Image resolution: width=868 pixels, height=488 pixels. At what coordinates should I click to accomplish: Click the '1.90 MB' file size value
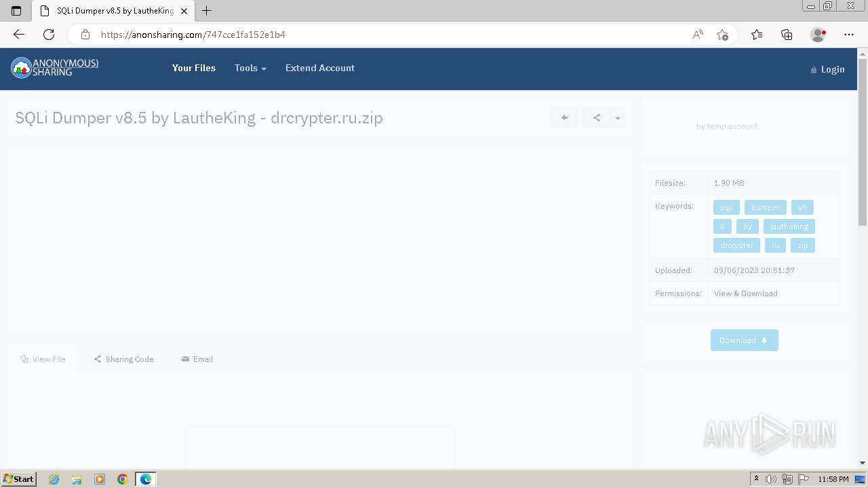point(729,183)
